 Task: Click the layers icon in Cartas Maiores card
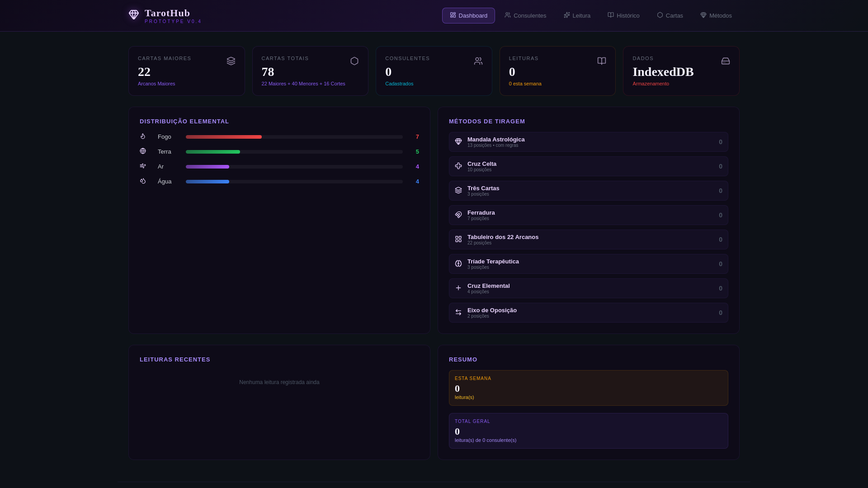tap(231, 61)
